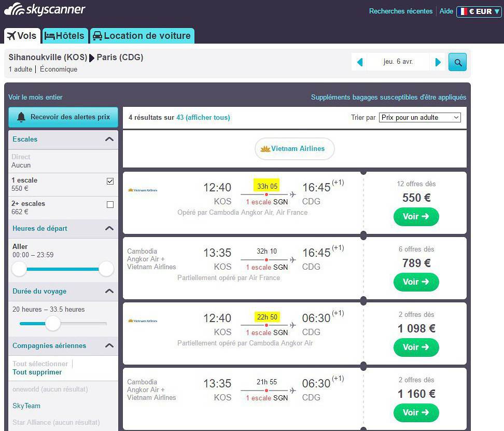This screenshot has height=431, width=504.
Task: Open the Trier par dropdown
Action: [420, 118]
